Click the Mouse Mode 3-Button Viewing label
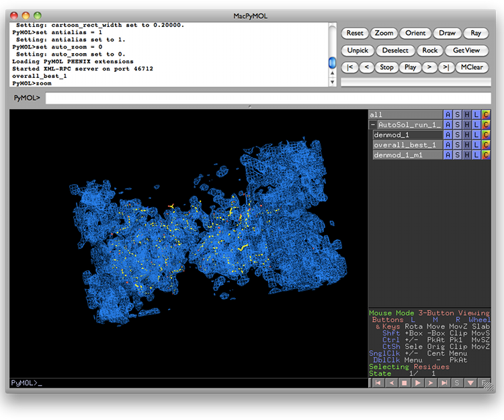The image size is (504, 420). pos(429,313)
